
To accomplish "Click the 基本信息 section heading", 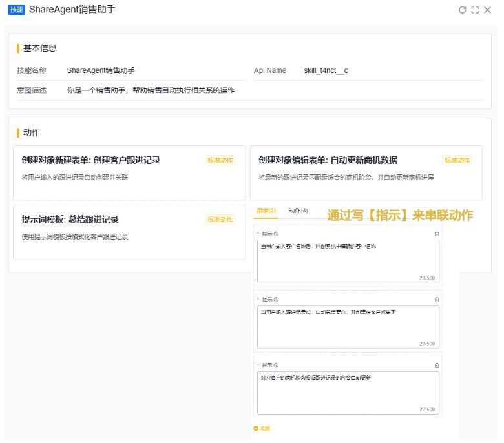I will click(x=40, y=48).
